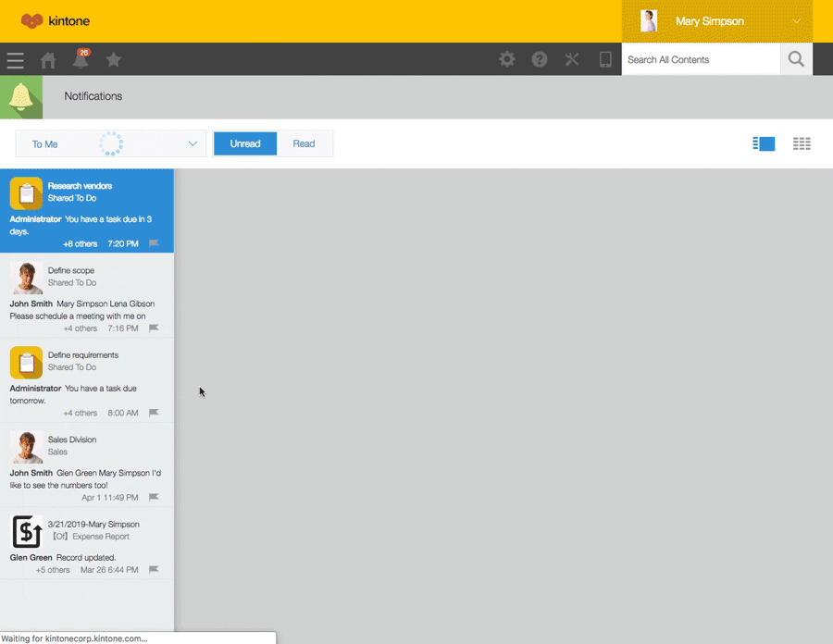Show Read notifications tab
Screen dimensions: 833x644
pyautogui.click(x=304, y=143)
